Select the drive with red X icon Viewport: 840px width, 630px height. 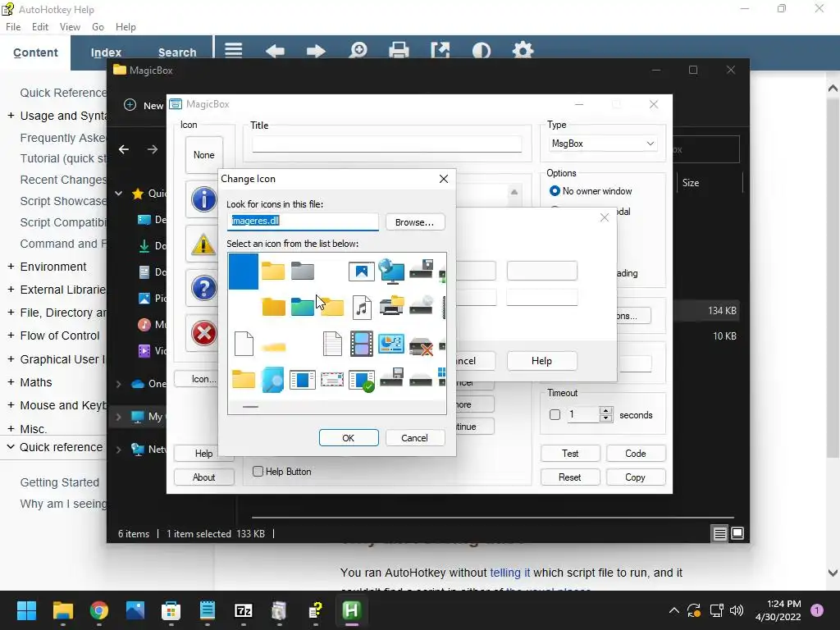[x=421, y=346]
